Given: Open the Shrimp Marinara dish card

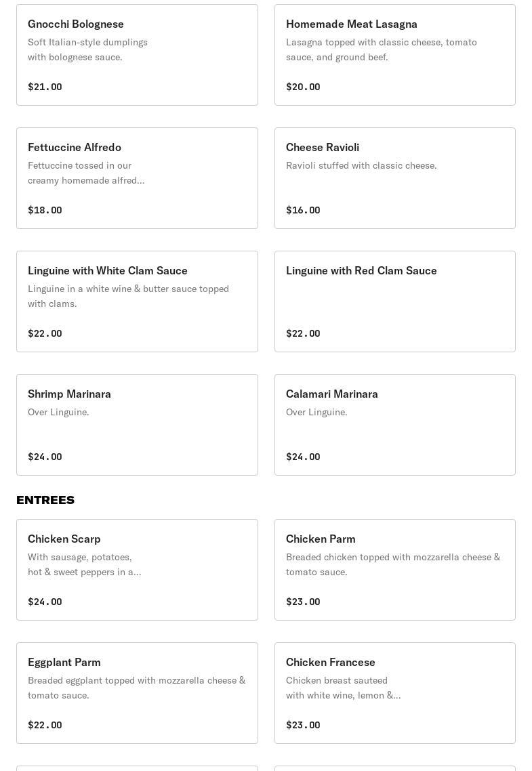Looking at the screenshot, I should 137,425.
